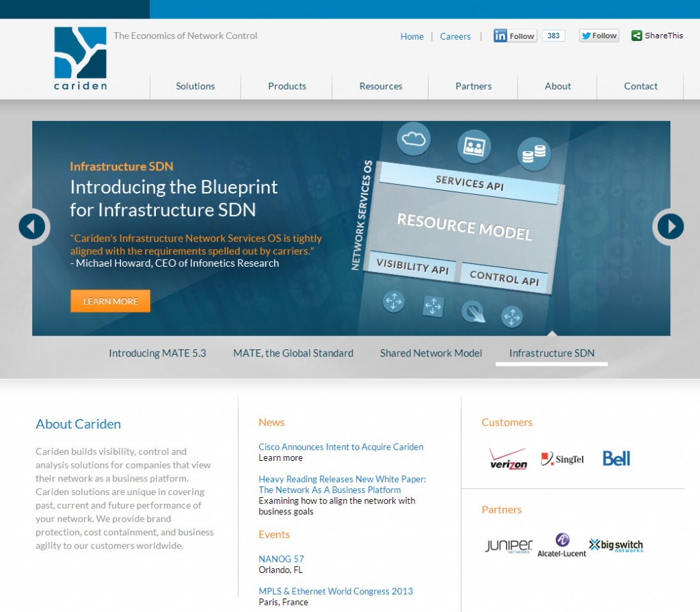Open the Solutions menu
The width and height of the screenshot is (700, 612).
[195, 86]
